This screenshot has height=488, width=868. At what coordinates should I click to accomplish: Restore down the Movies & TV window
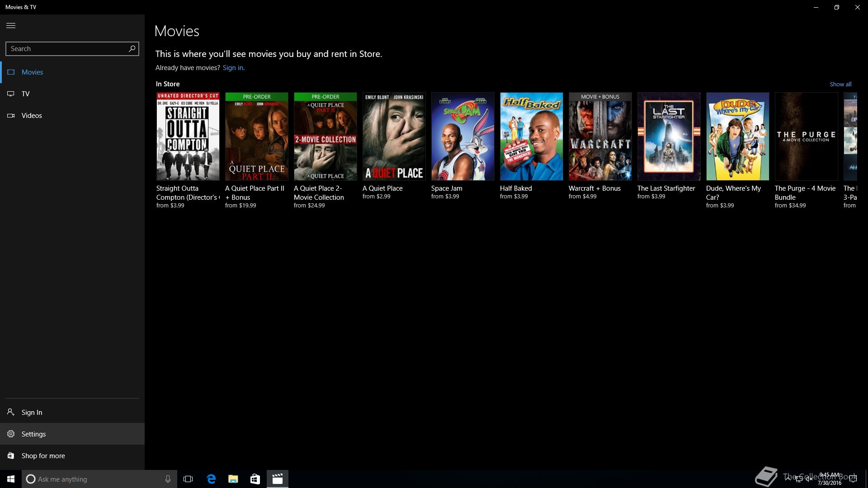[x=837, y=7]
